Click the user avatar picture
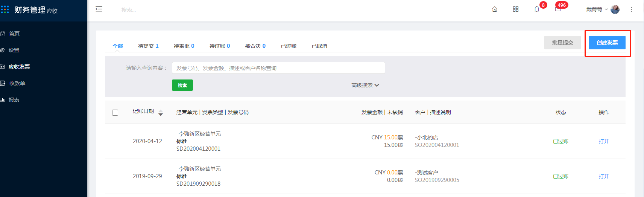The height and width of the screenshot is (197, 644). (615, 9)
